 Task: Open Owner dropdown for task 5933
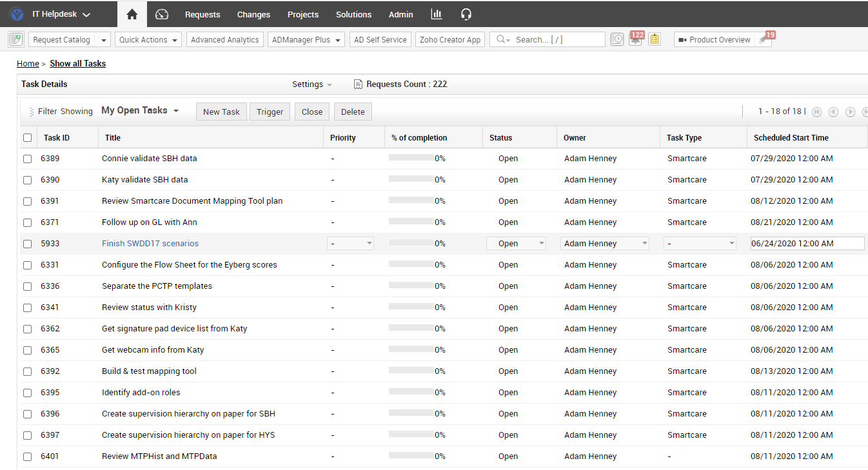coord(605,244)
